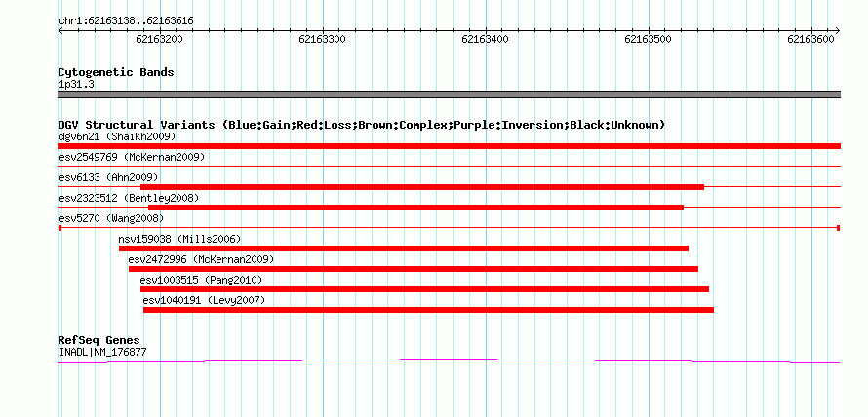
Task: Click the red esv2323512 loss bar
Action: coord(415,208)
